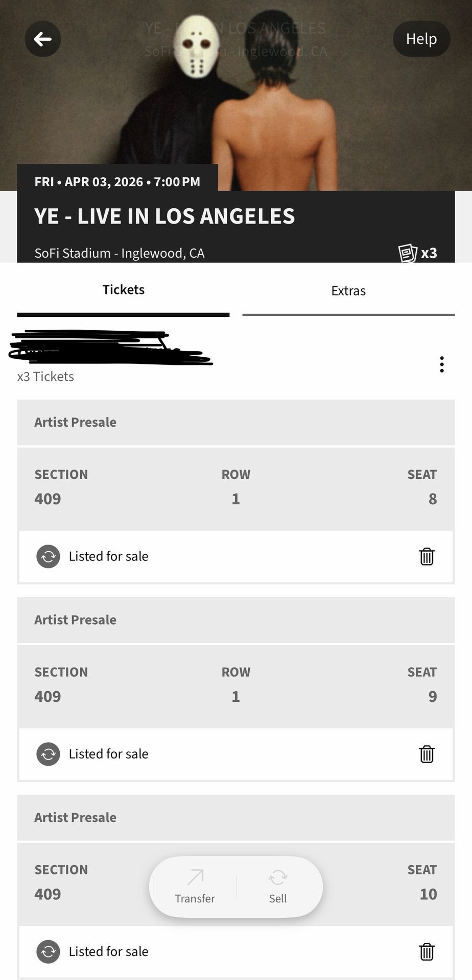The width and height of the screenshot is (472, 980).
Task: Click first Artist Presale header
Action: 235,422
